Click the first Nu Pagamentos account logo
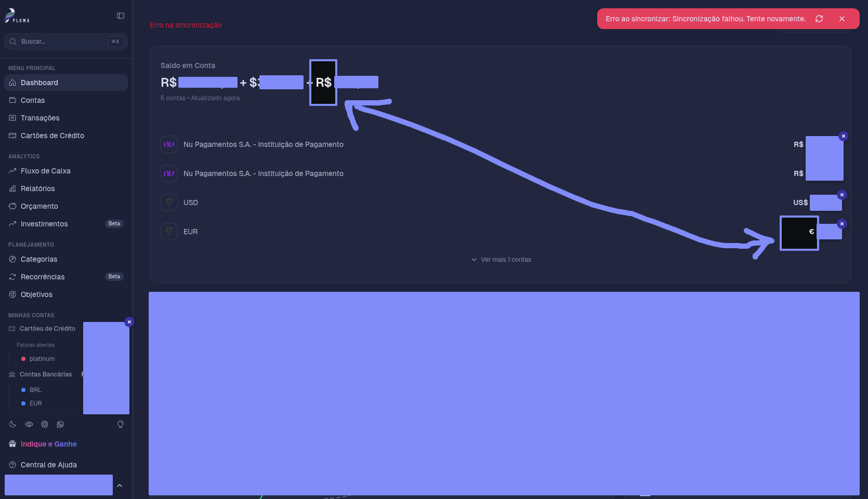This screenshot has width=868, height=499. click(169, 144)
